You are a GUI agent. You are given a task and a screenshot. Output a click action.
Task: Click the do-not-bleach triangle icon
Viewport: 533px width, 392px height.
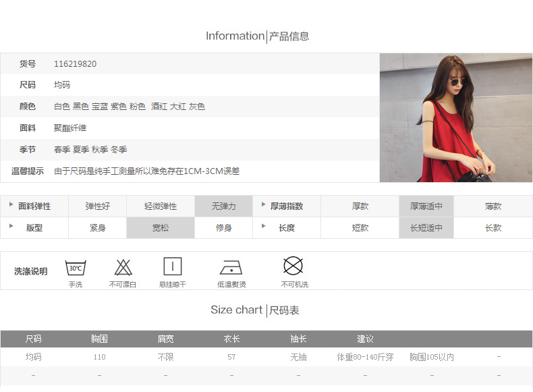(x=123, y=267)
